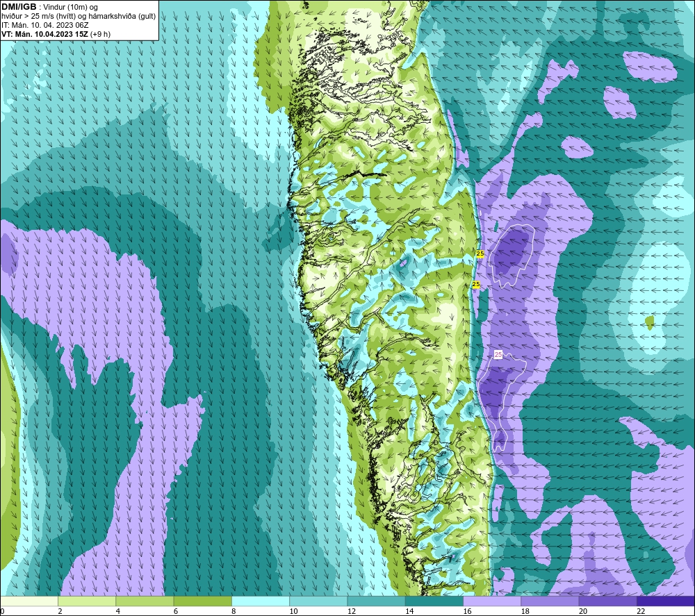Screen dimensions: 695x616
Task: Click the scale number '10'
Action: (293, 611)
